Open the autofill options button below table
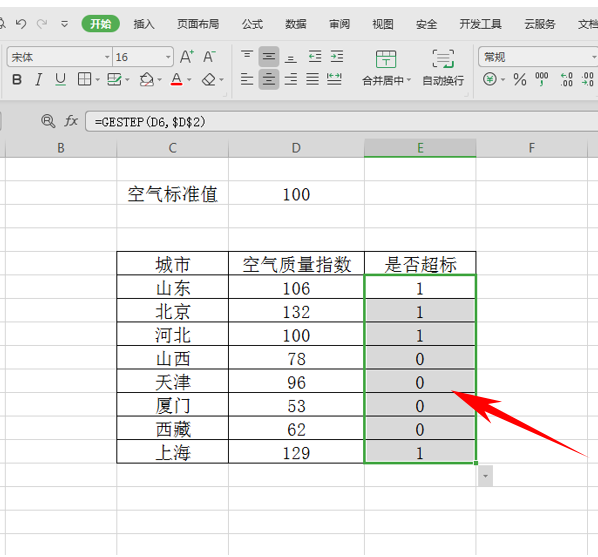The height and width of the screenshot is (557, 598). (x=485, y=476)
